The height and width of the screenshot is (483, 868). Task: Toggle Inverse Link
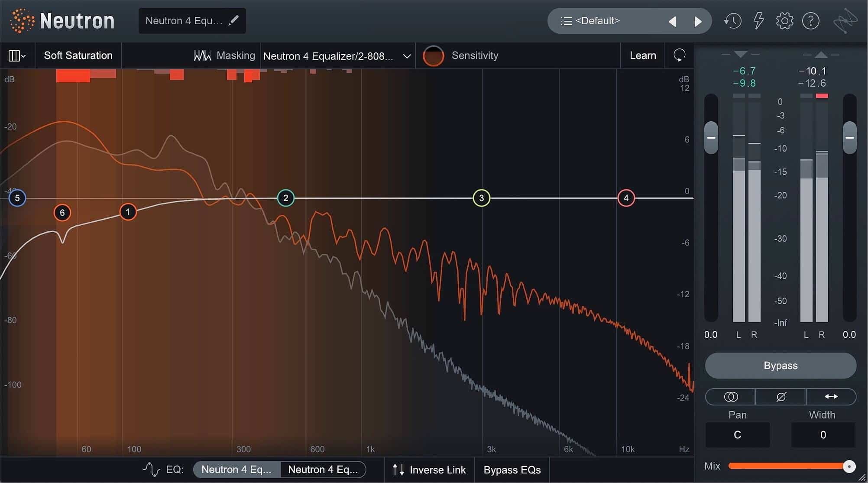pyautogui.click(x=429, y=470)
